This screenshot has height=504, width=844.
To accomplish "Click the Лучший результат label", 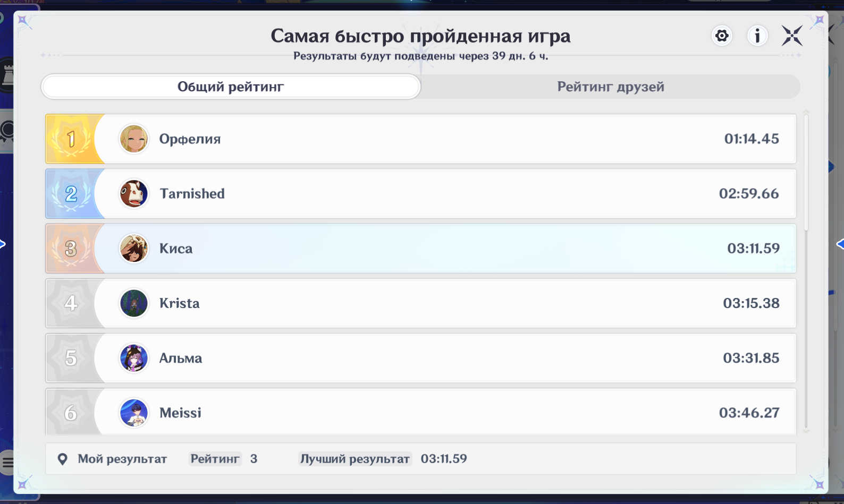I will 355,459.
